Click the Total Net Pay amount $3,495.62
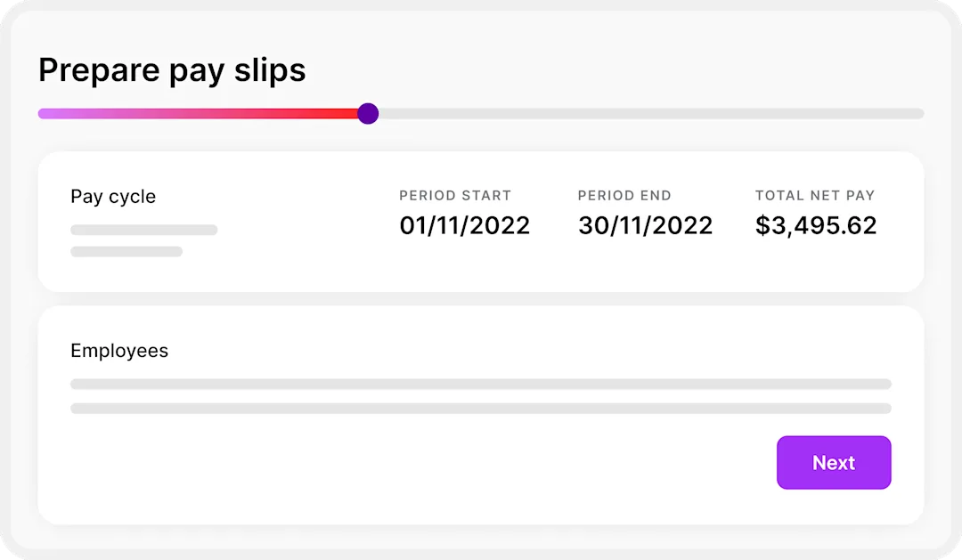This screenshot has width=962, height=560. tap(815, 225)
